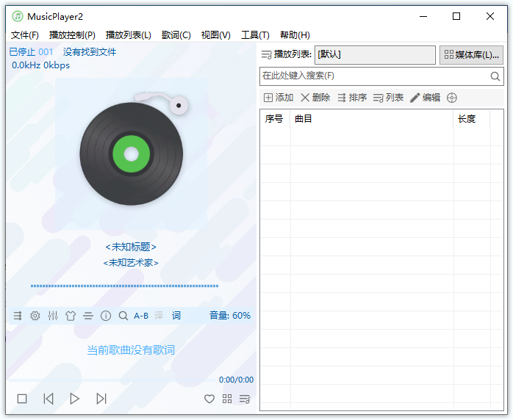This screenshot has width=513, height=420.
Task: Open the 播放控制(P) menu
Action: click(x=72, y=35)
